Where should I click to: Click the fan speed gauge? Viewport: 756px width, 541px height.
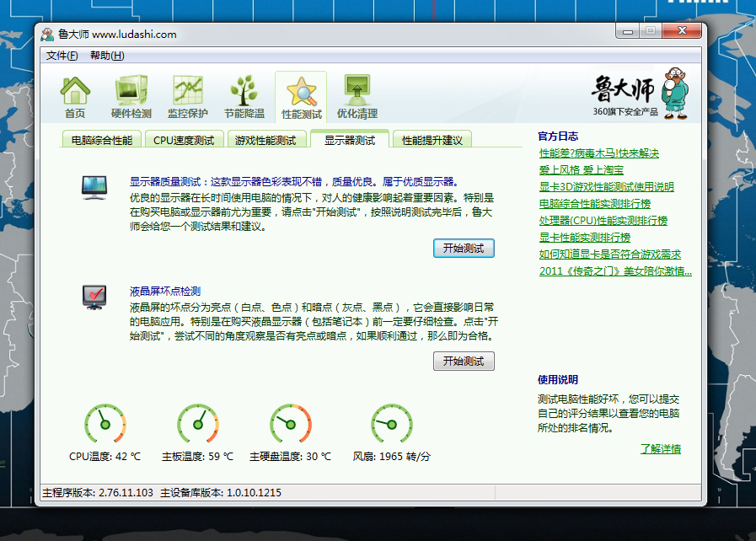392,424
